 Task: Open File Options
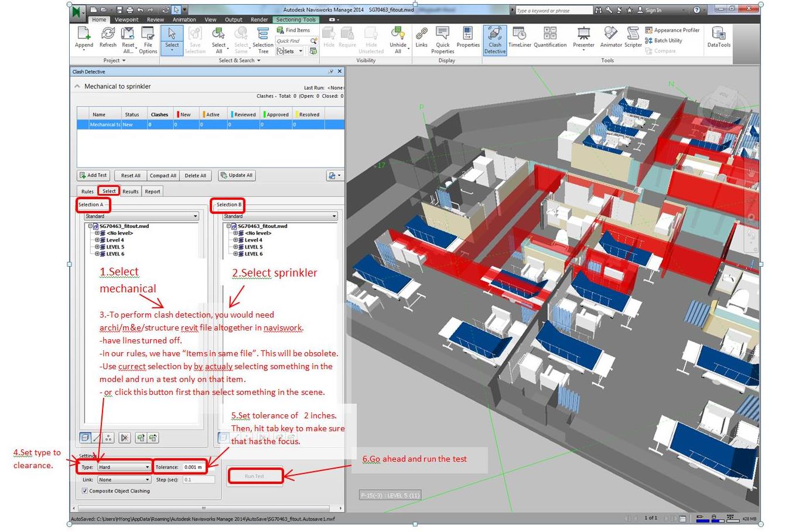pos(148,39)
